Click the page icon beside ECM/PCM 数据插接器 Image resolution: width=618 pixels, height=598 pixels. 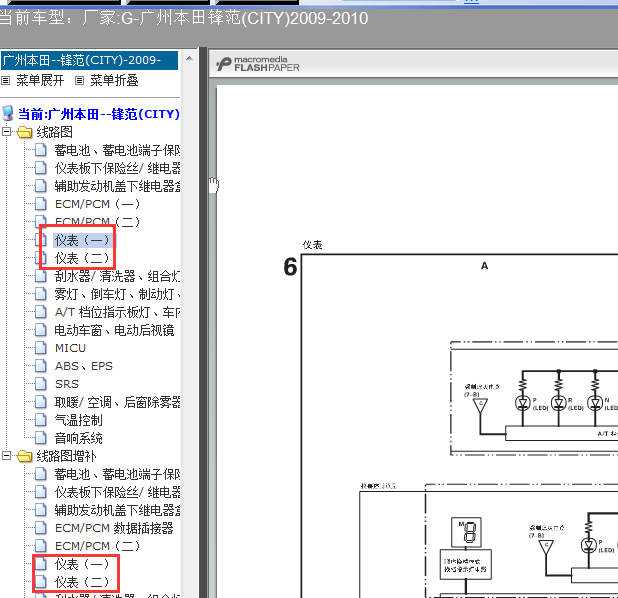pos(40,528)
